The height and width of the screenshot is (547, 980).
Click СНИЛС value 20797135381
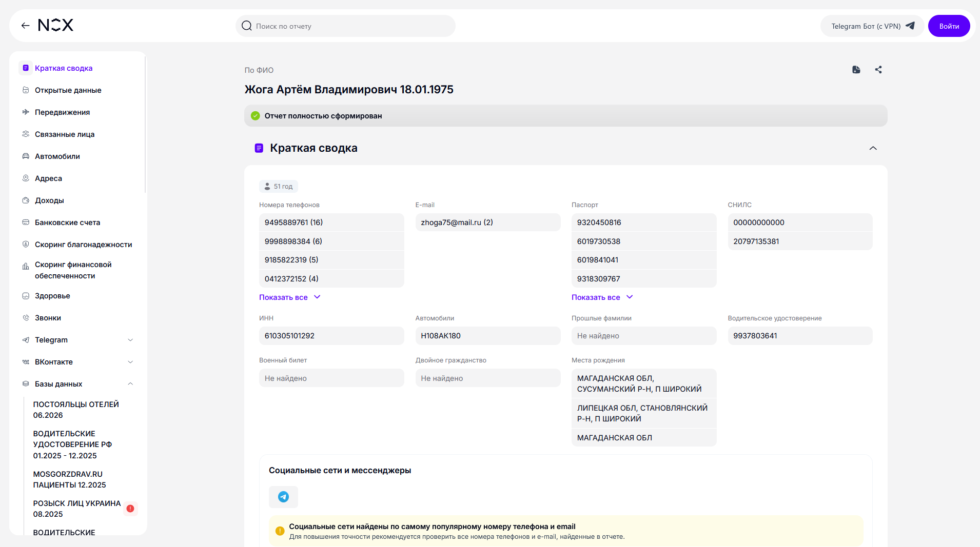800,241
